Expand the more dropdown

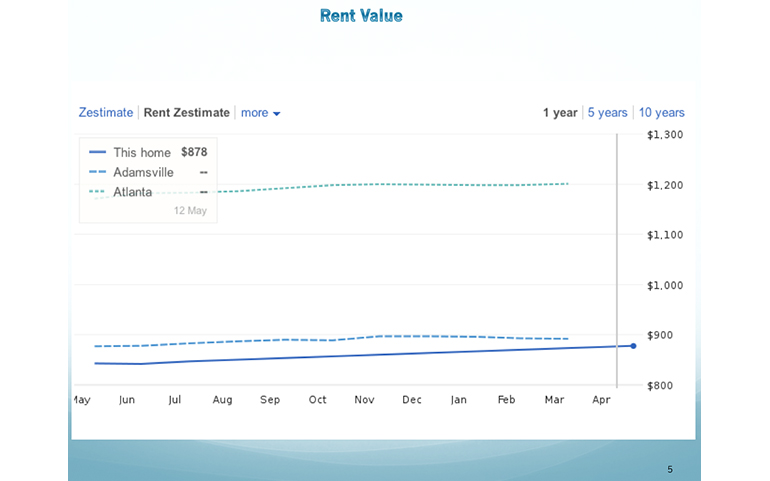coord(261,113)
